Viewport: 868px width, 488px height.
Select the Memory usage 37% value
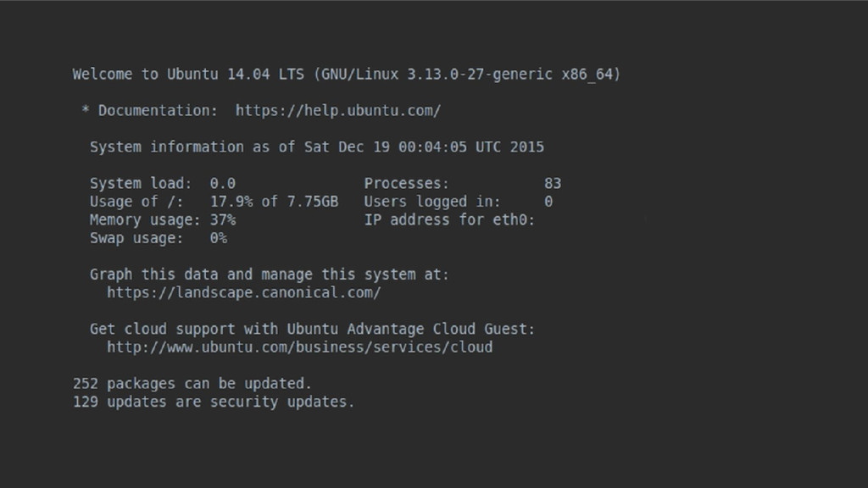pos(223,220)
